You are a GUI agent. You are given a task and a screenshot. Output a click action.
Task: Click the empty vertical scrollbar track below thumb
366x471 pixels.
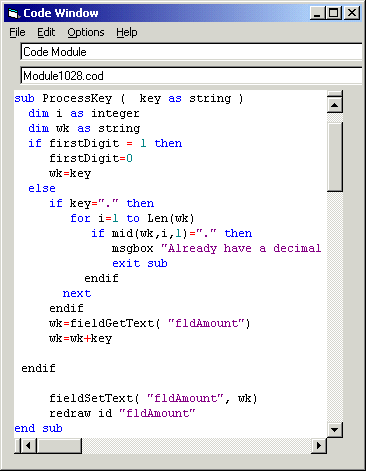(335, 307)
